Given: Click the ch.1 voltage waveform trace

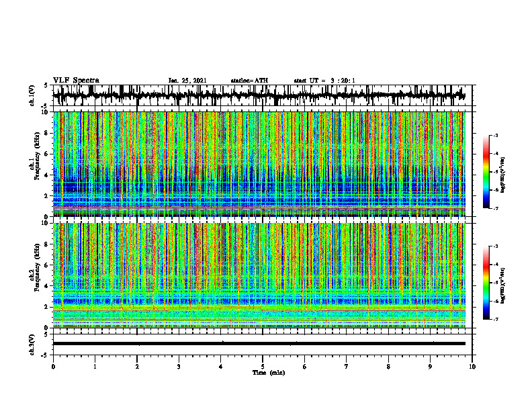Looking at the screenshot, I should click(259, 95).
